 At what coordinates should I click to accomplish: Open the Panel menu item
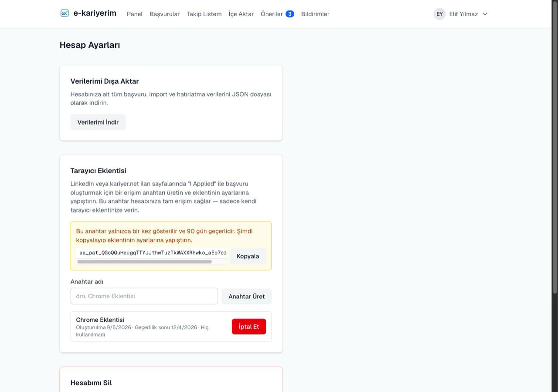[135, 14]
